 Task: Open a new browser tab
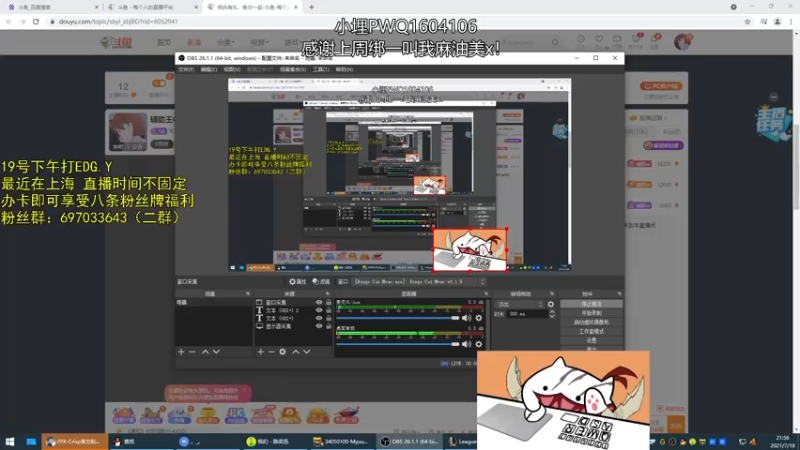(x=312, y=7)
